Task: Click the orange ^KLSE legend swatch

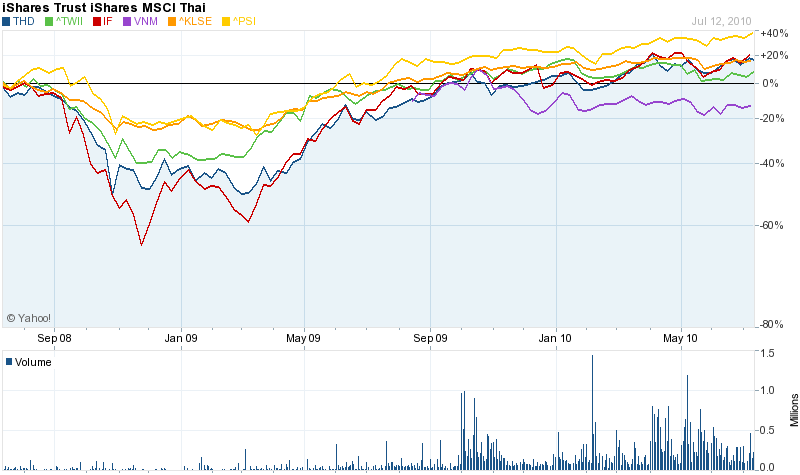Action: (172, 21)
